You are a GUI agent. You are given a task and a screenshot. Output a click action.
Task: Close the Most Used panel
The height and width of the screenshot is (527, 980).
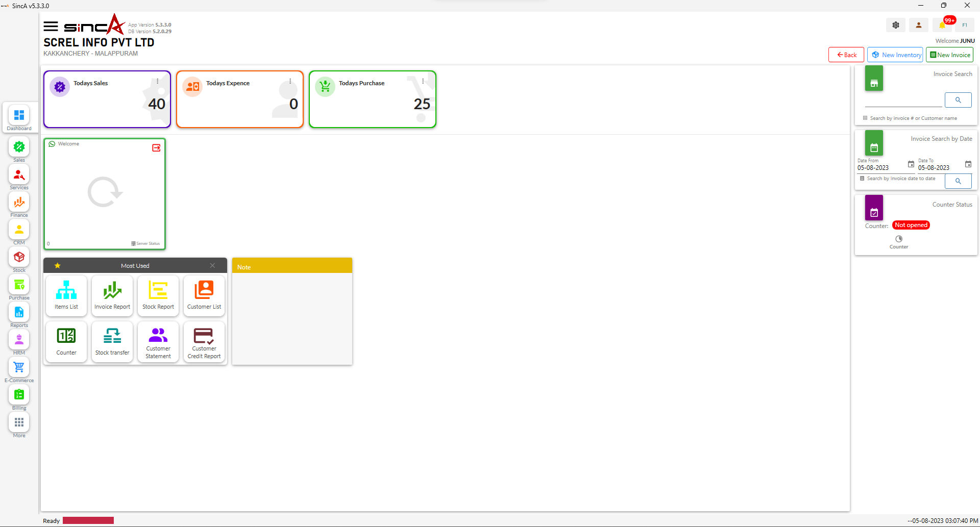click(212, 265)
